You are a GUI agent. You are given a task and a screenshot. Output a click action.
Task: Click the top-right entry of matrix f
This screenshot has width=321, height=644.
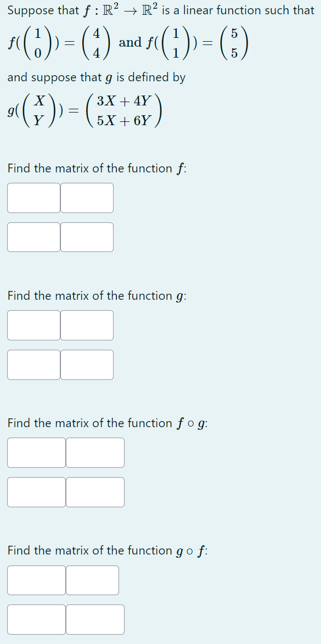[87, 198]
